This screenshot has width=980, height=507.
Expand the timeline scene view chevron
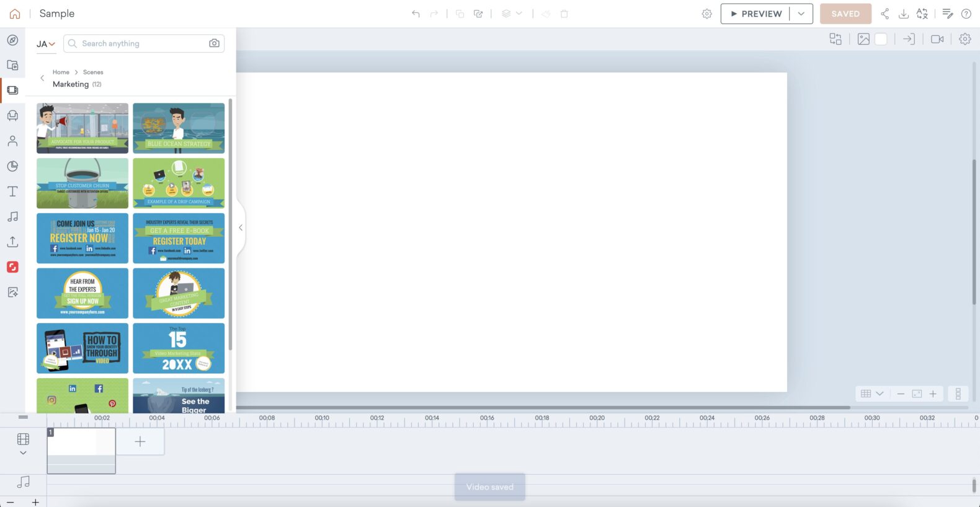coord(23,453)
